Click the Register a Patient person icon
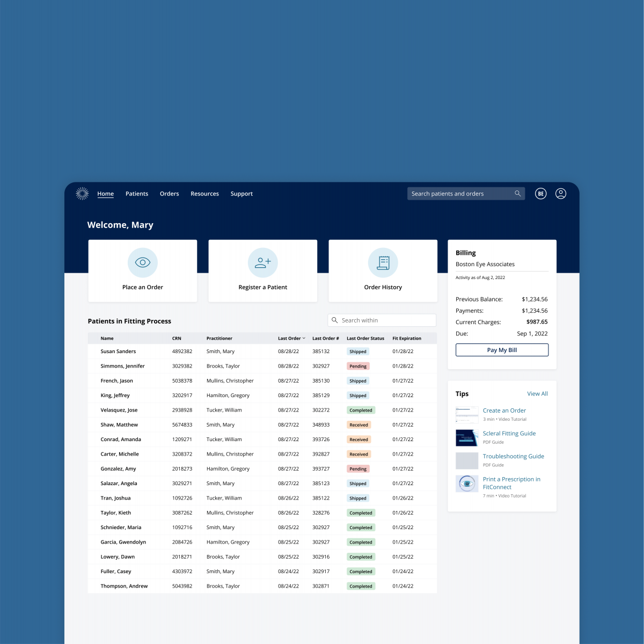The width and height of the screenshot is (644, 644). pyautogui.click(x=262, y=262)
